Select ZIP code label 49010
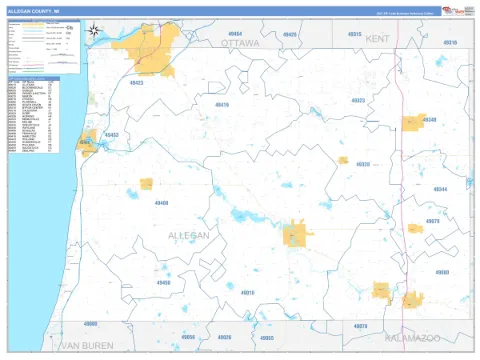The height and width of the screenshot is (360, 480). coord(247,293)
